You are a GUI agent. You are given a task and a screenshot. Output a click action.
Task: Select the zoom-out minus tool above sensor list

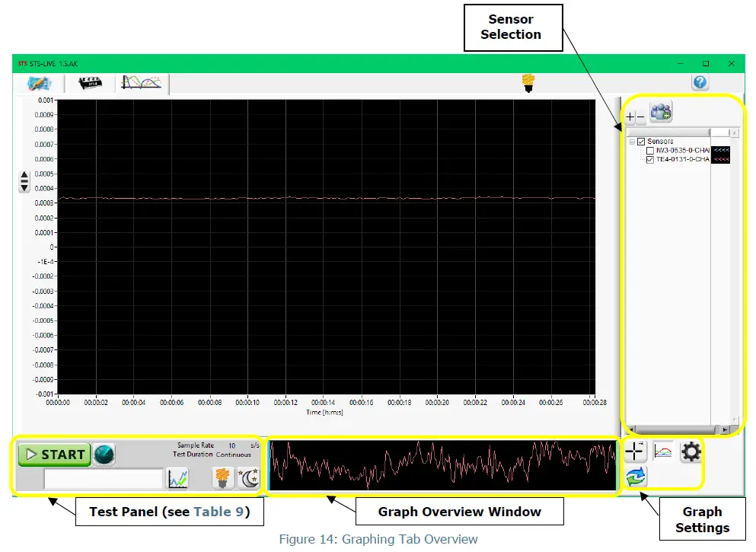[x=640, y=116]
